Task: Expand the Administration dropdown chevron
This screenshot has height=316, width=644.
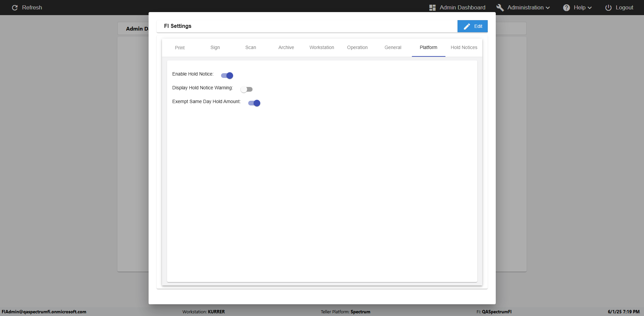Action: (548, 8)
